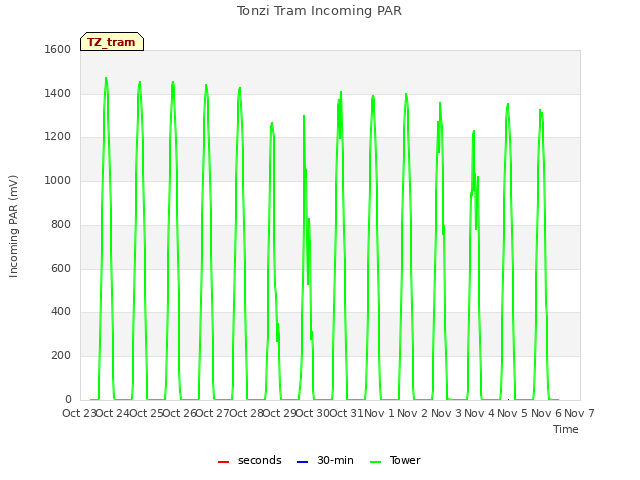Click the red seconds legend swatch
Image resolution: width=640 pixels, height=480 pixels.
tap(223, 462)
